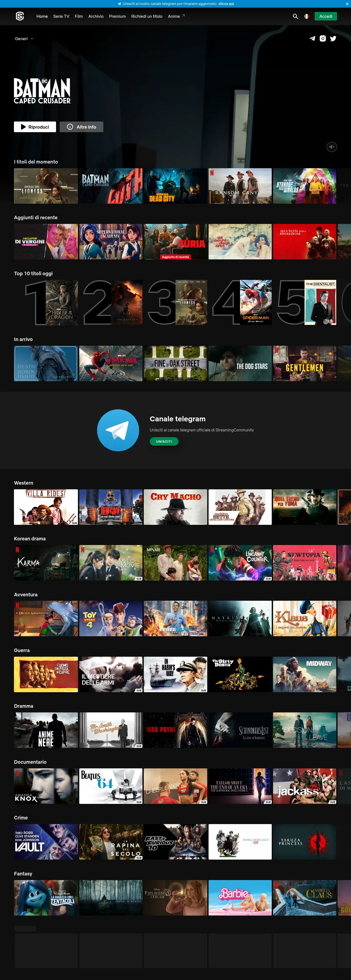Open the Fast & Furious 10 thumbnail
The image size is (351, 980).
tap(175, 842)
